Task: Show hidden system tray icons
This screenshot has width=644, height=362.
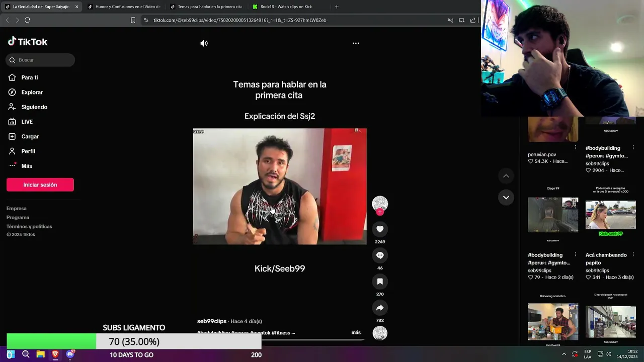Action: pos(563,354)
